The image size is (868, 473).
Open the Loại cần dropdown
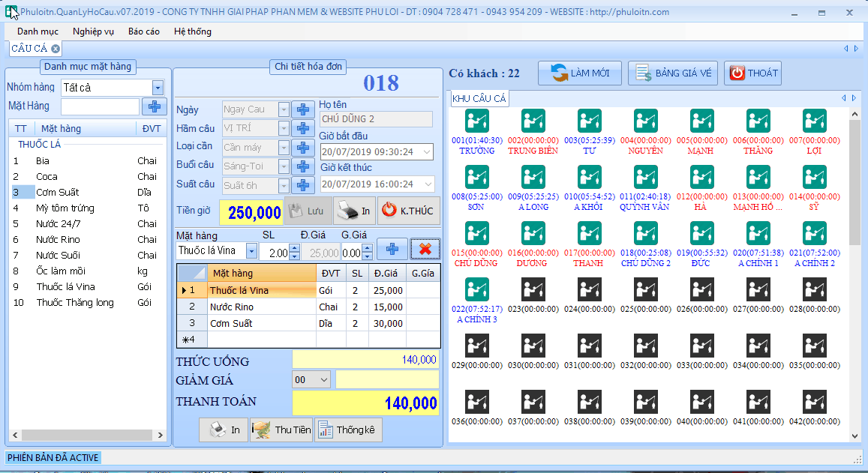pyautogui.click(x=284, y=148)
